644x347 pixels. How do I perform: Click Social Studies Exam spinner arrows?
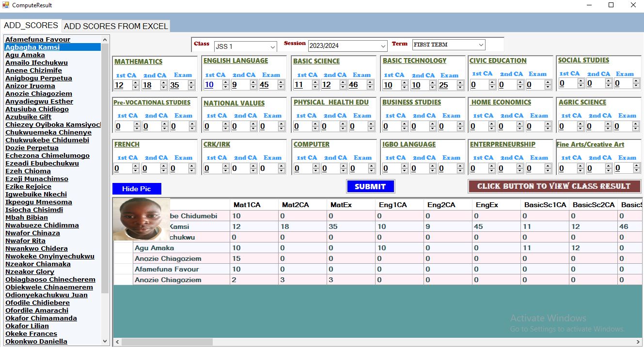[637, 83]
